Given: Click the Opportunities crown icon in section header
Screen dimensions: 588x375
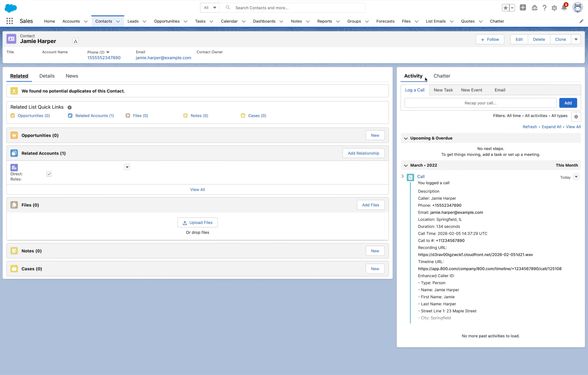Looking at the screenshot, I should (14, 135).
